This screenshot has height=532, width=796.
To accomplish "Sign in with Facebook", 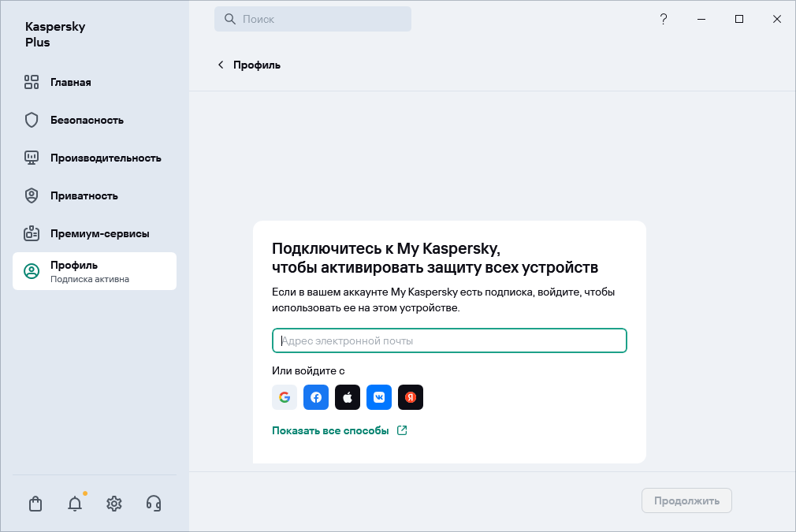I will [x=316, y=397].
